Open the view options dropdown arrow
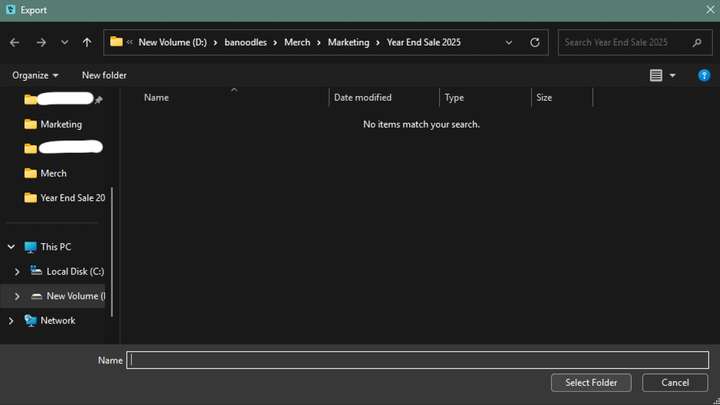 pyautogui.click(x=673, y=75)
